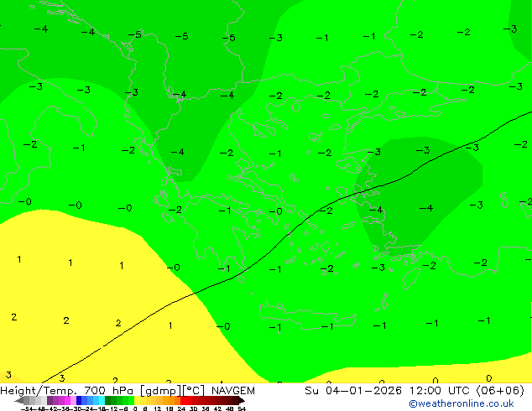Pick the bright green legend swatch left of yellow

pyautogui.click(x=131, y=400)
